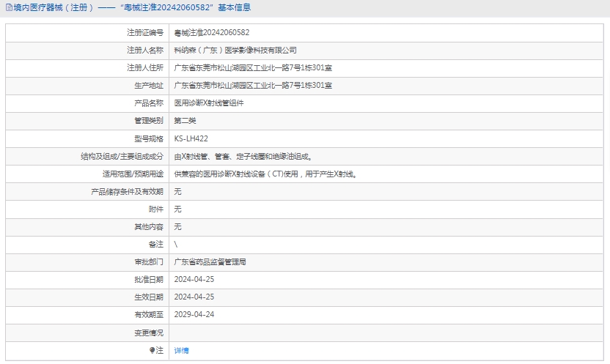Viewport: 610px width, 364px height.
Task: Click management category value 第二类
Action: point(185,121)
